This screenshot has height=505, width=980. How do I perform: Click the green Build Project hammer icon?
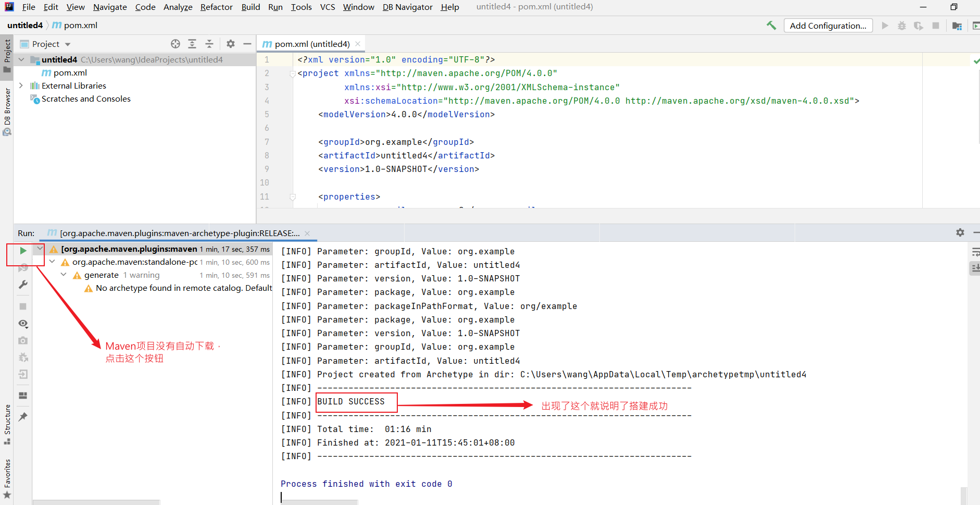coord(771,26)
